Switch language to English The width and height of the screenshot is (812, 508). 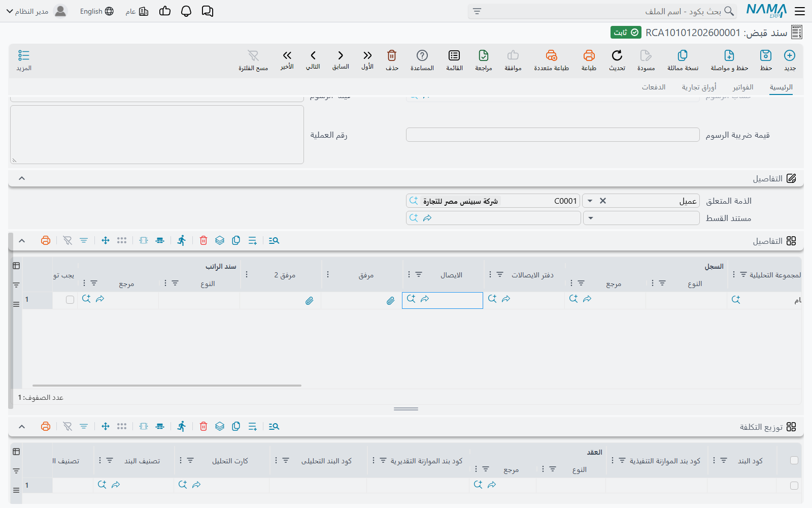(96, 11)
